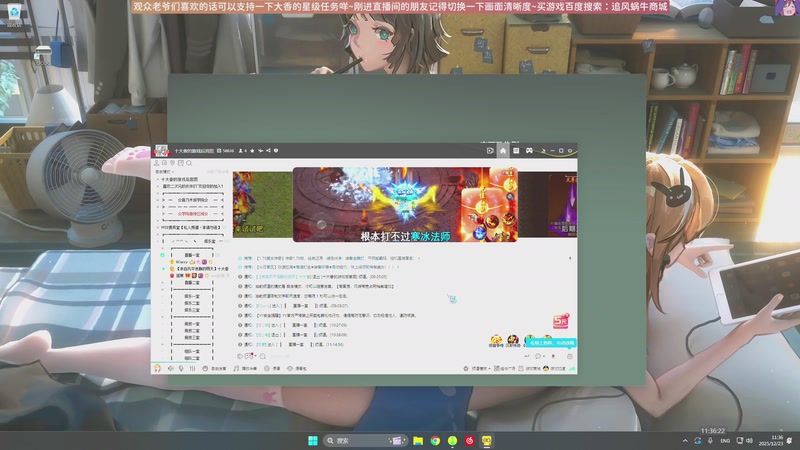
Task: Open channel settings round icon in title bar
Action: click(276, 151)
